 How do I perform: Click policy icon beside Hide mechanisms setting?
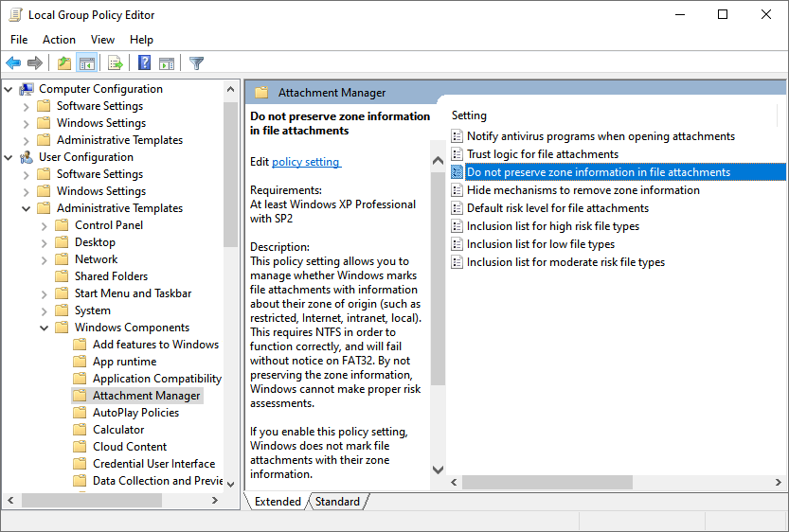click(x=457, y=190)
